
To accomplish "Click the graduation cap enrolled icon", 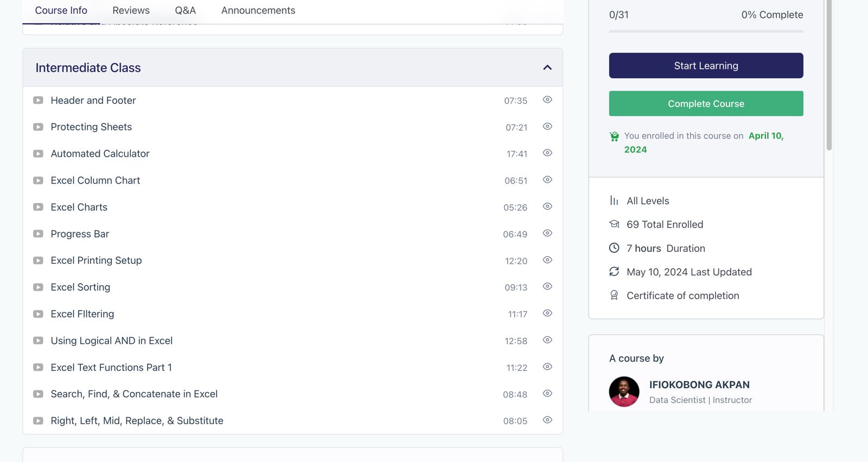I will click(614, 224).
